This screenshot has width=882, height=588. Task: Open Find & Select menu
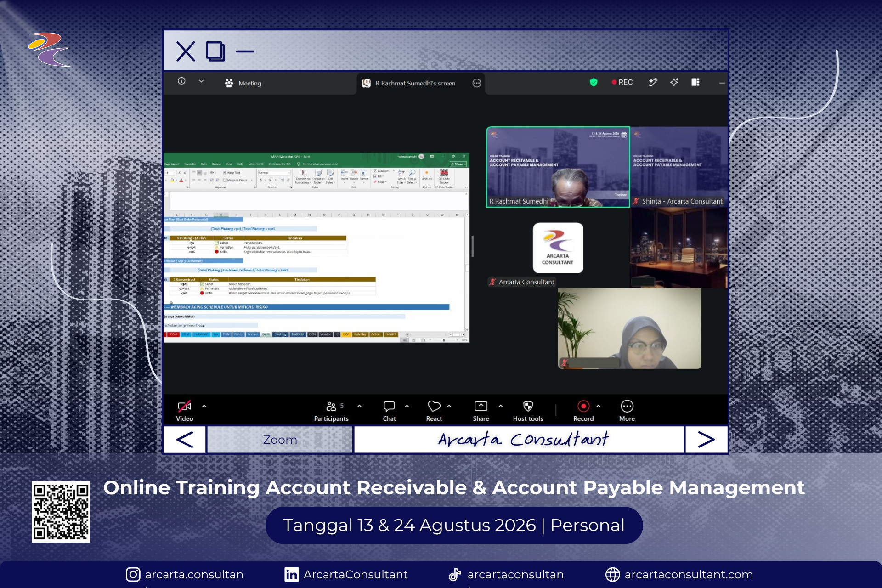(x=412, y=177)
